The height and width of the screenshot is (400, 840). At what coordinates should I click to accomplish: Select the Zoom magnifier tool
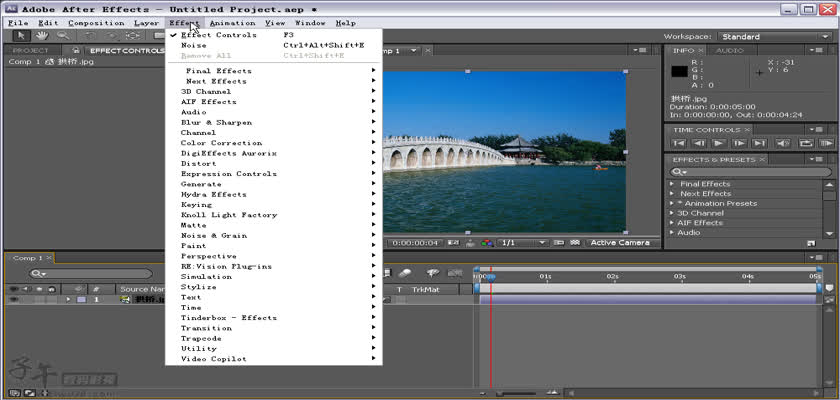(63, 36)
